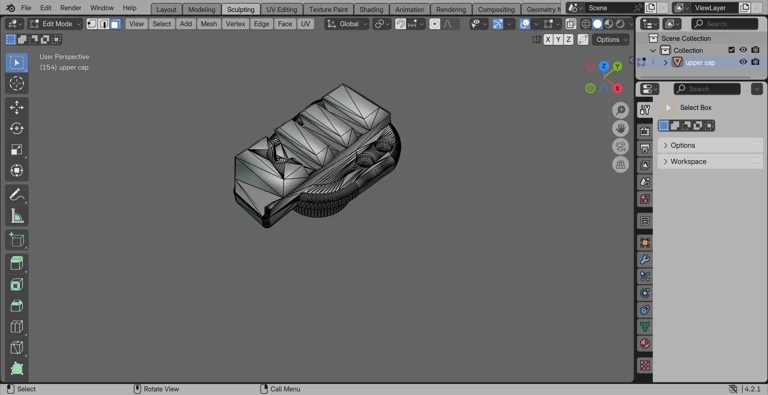Image resolution: width=768 pixels, height=395 pixels.
Task: Activate the 3D Cursor tool
Action: coord(17,83)
